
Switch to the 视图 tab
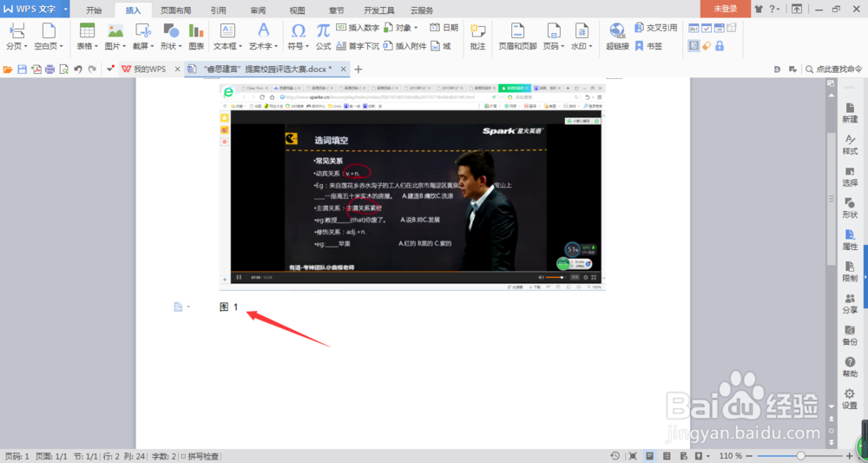(297, 10)
